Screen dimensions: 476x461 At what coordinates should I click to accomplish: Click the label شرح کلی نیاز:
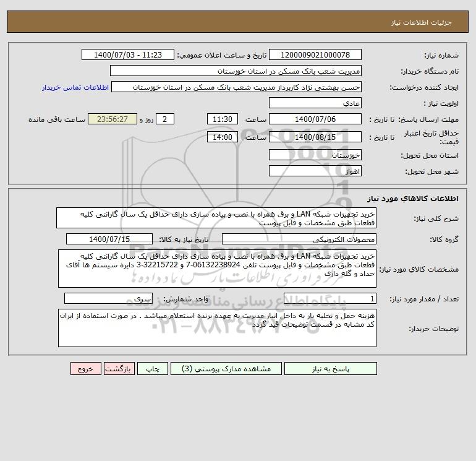point(436,218)
